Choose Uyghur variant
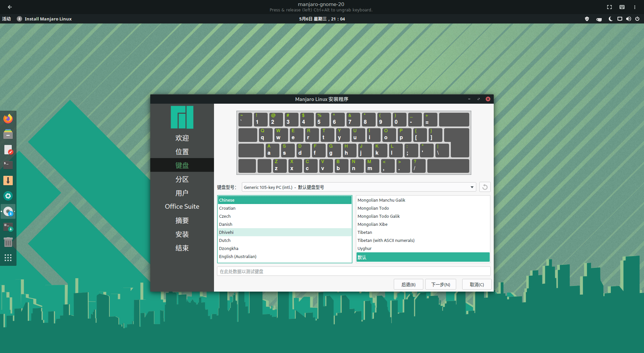Screen dimensions: 644x353 coord(423,249)
